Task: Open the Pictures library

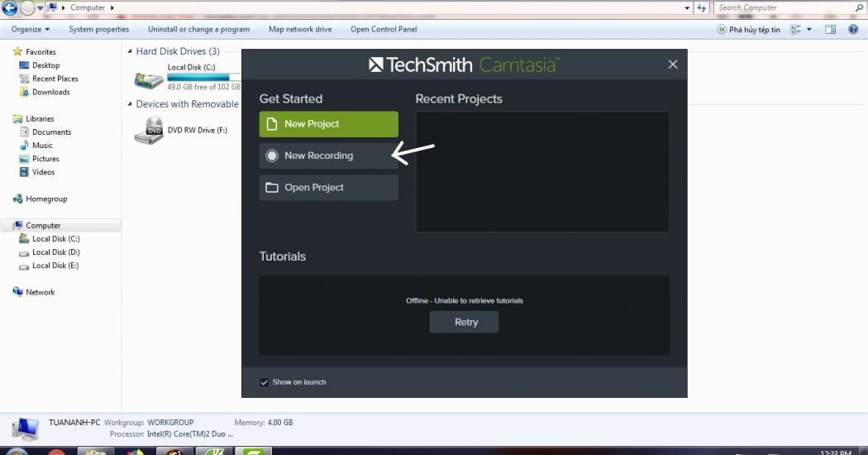Action: coord(45,159)
